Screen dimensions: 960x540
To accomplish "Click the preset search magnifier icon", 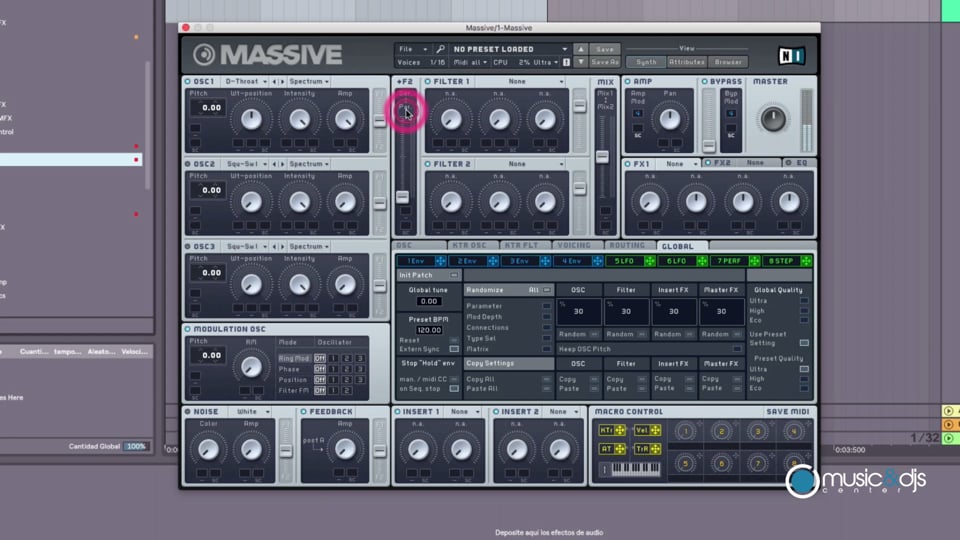I will click(x=440, y=49).
